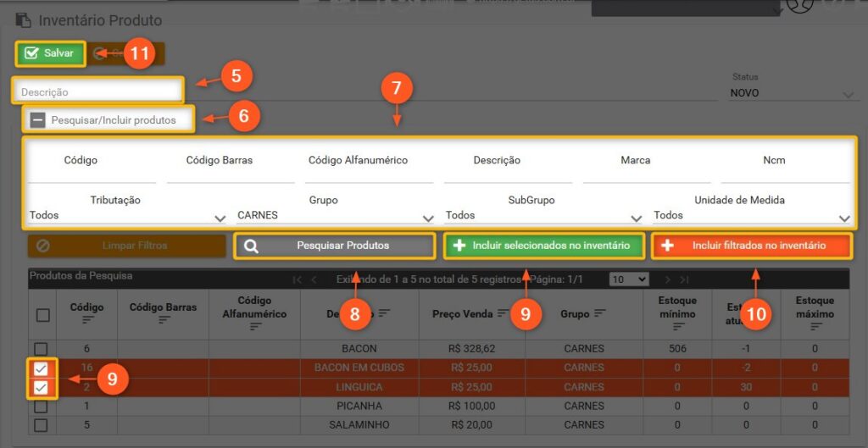Click the Salvar button

coord(50,53)
